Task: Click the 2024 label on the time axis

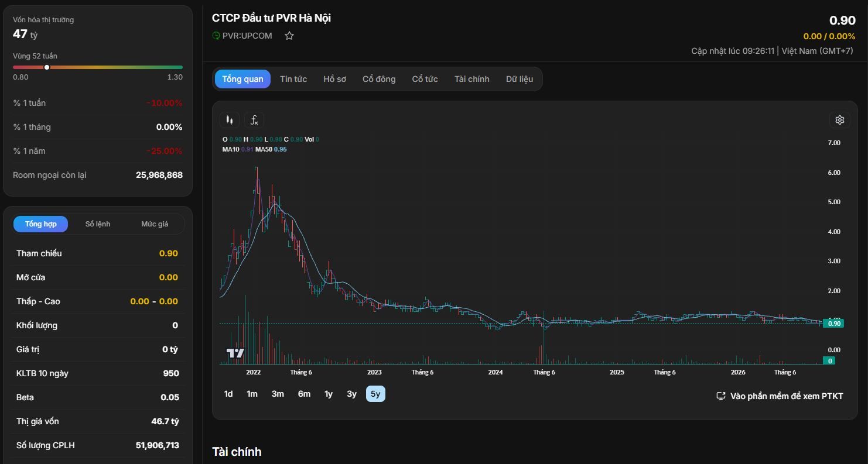Action: tap(495, 372)
